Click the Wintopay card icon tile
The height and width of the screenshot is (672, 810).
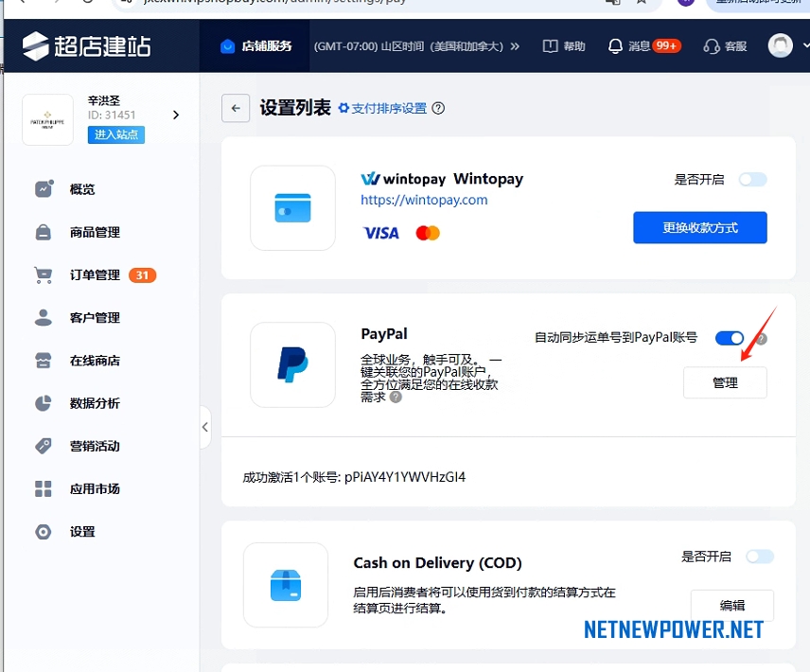coord(293,207)
